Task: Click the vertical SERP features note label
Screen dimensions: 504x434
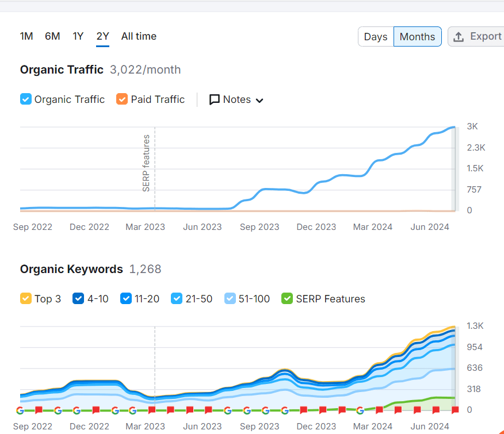Action: tap(146, 163)
